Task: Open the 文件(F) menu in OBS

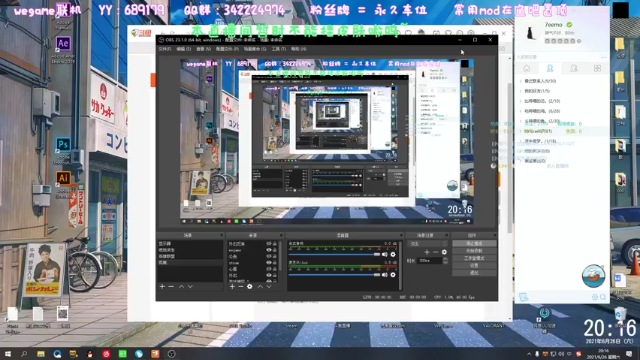Action: (164, 49)
